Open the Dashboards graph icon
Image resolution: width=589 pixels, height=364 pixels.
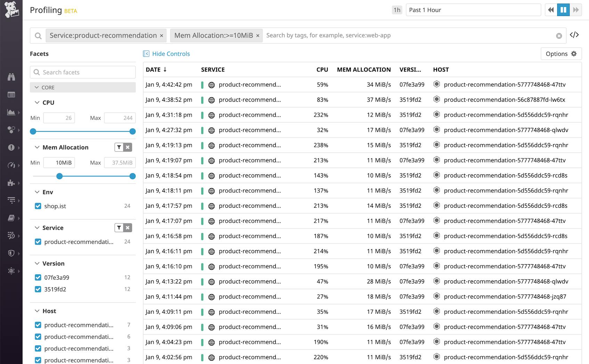(x=11, y=112)
